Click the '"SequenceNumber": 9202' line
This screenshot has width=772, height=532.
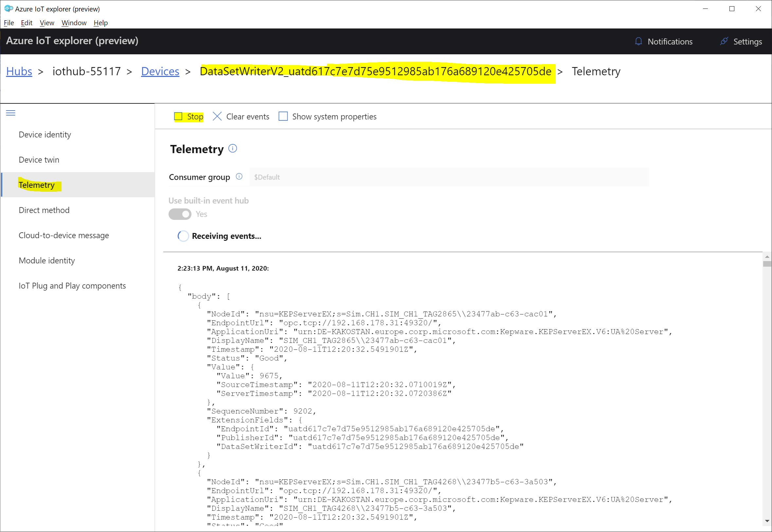261,411
